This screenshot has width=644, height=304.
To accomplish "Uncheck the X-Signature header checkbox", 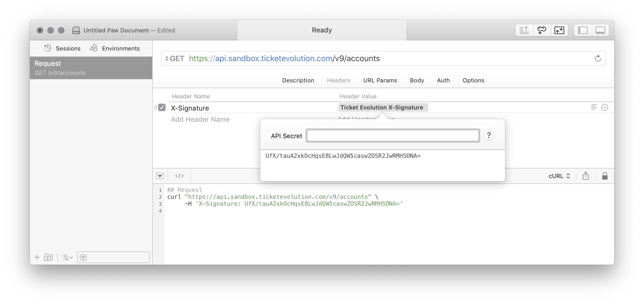I will [x=162, y=107].
